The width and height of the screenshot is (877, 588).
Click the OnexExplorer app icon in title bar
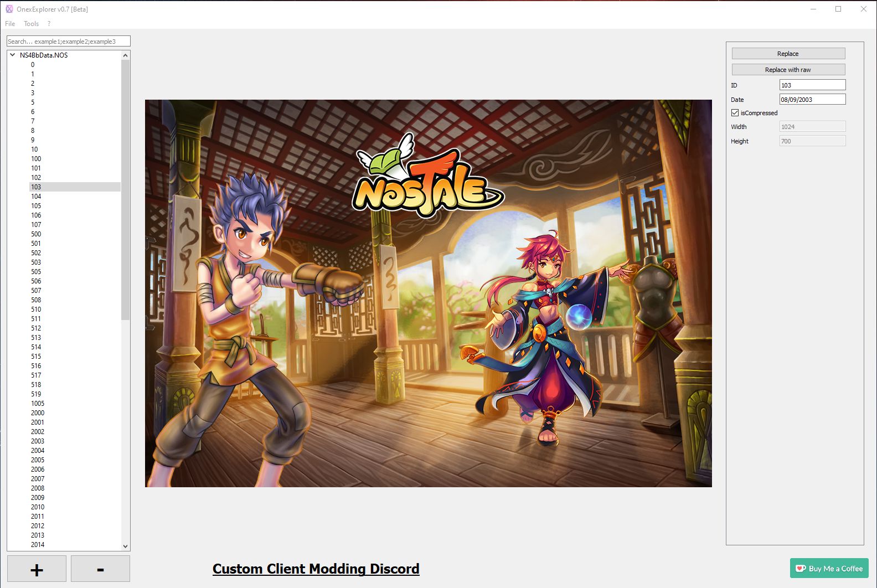point(9,9)
